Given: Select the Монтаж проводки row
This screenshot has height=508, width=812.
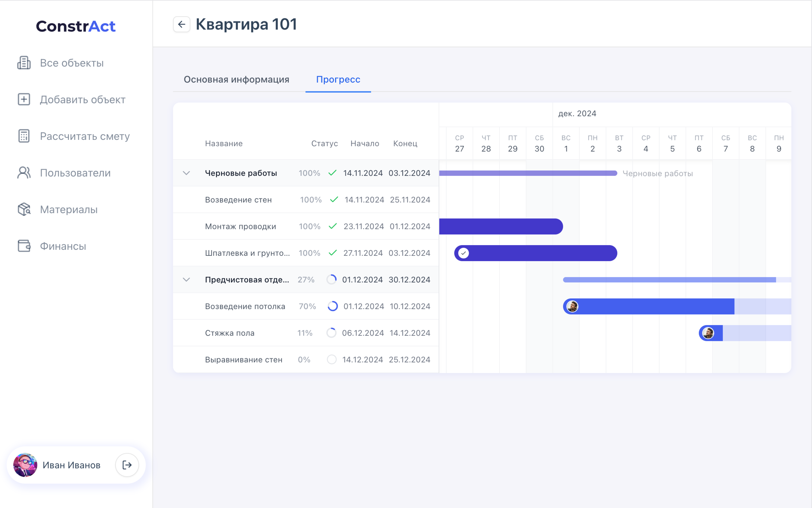Looking at the screenshot, I should click(306, 226).
